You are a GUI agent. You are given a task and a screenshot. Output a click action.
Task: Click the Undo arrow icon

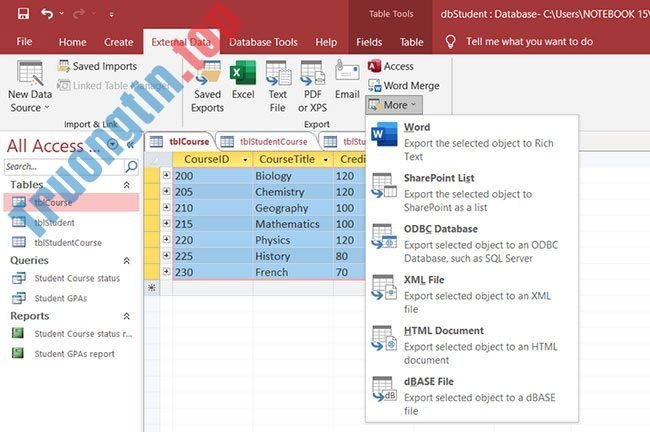point(47,14)
